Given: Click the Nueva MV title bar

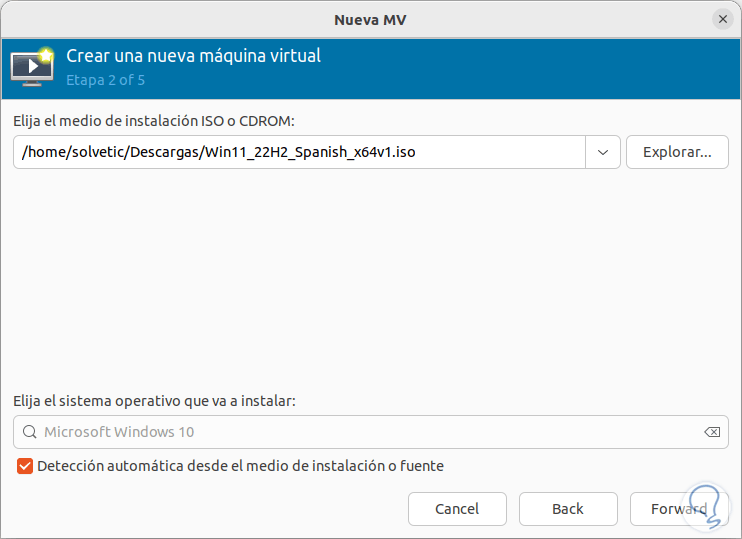Looking at the screenshot, I should click(370, 19).
